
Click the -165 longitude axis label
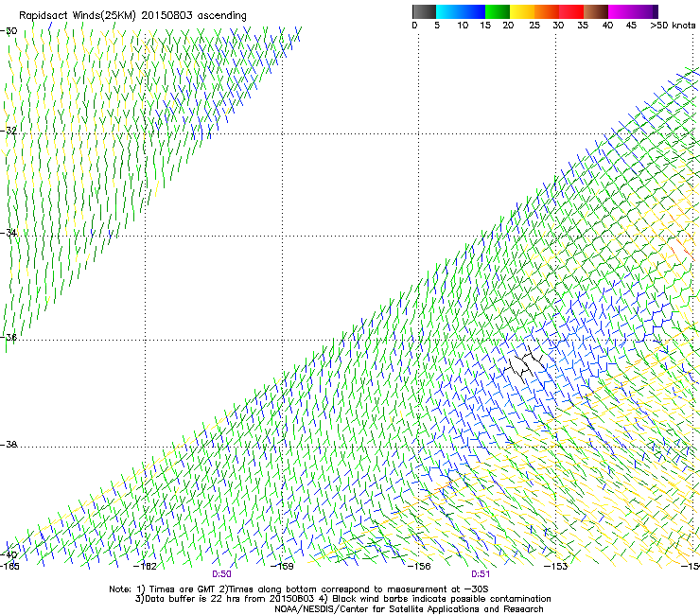(9, 567)
